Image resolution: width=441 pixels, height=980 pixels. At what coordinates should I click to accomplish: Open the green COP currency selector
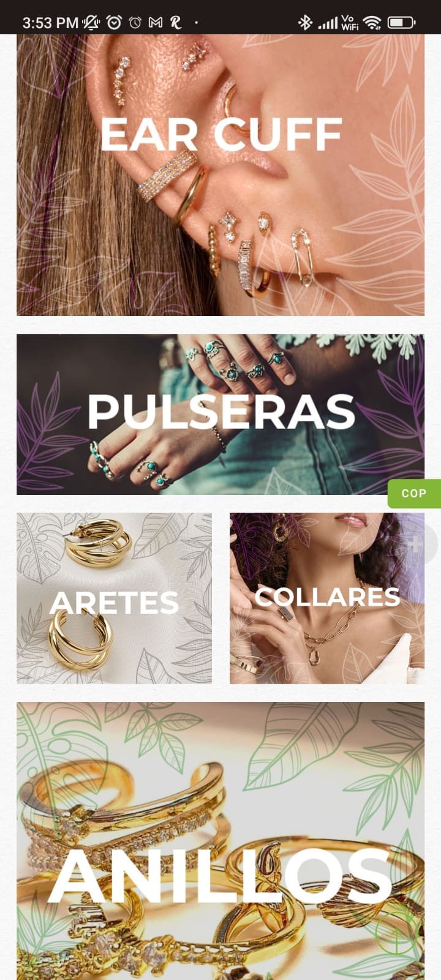coord(414,493)
